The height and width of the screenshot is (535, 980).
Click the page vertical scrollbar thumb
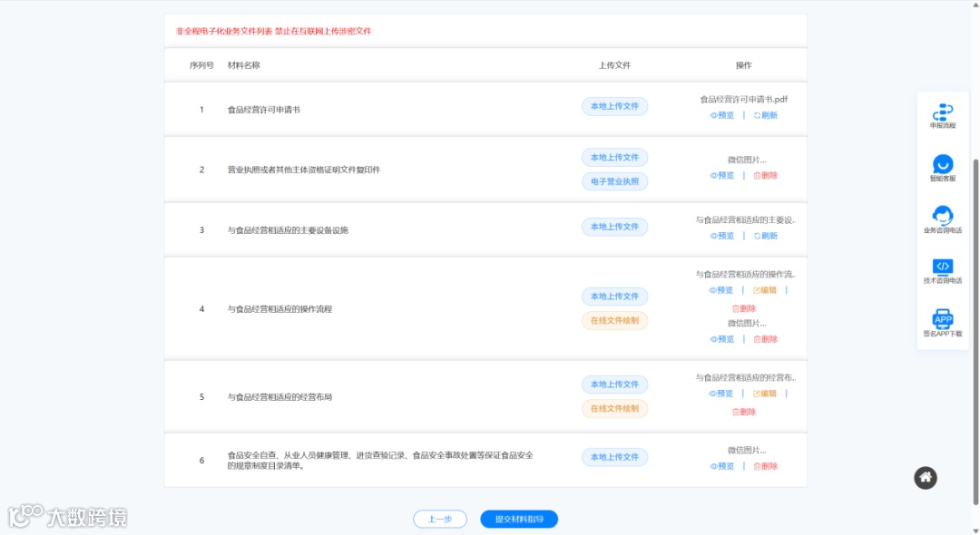pyautogui.click(x=975, y=331)
